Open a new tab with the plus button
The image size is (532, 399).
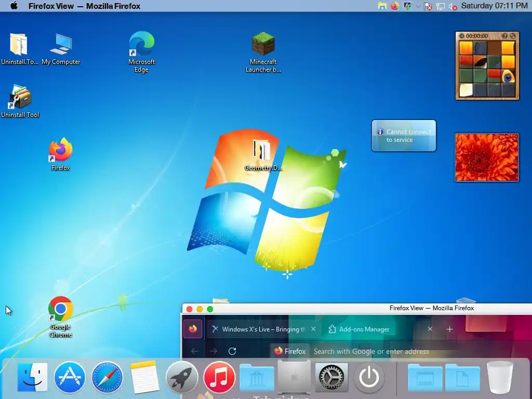click(449, 329)
